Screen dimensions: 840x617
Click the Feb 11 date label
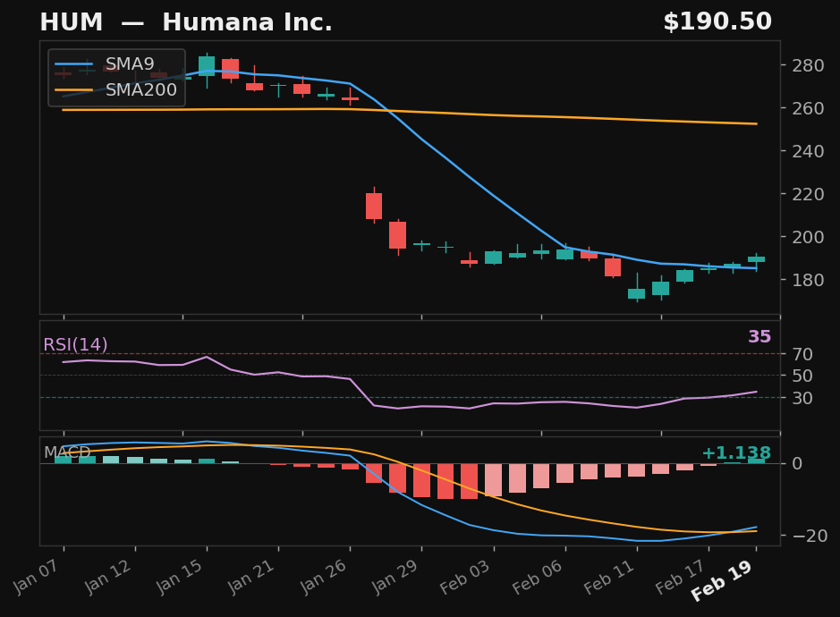(x=611, y=576)
